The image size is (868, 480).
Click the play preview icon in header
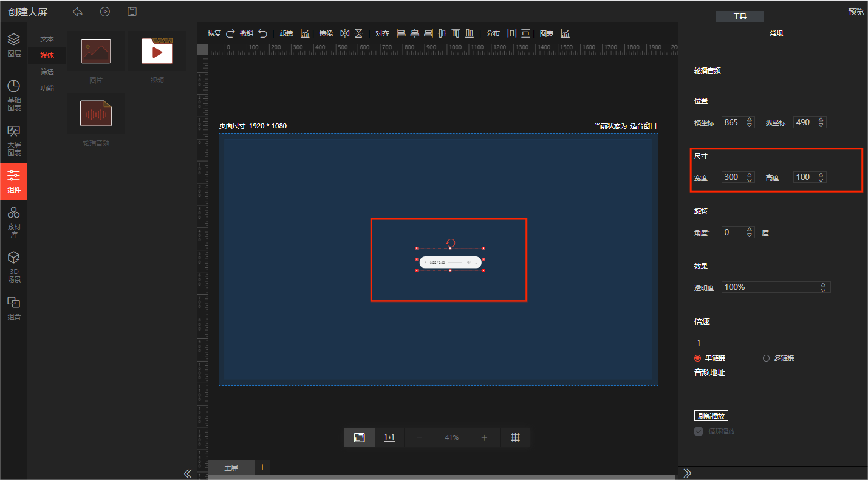[x=105, y=12]
